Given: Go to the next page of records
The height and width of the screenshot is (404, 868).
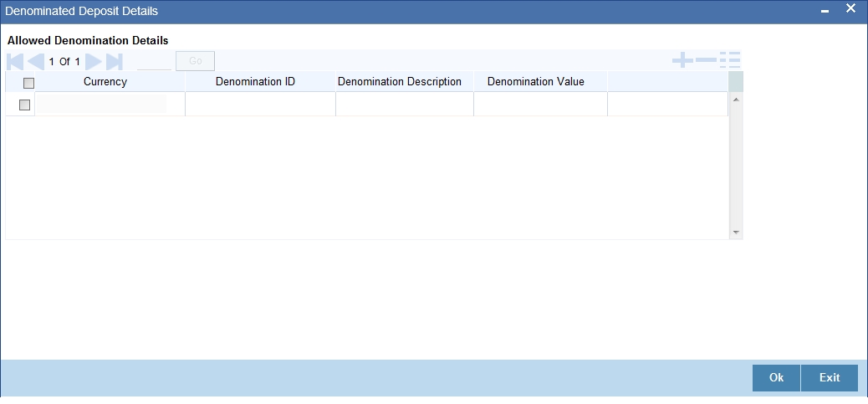Looking at the screenshot, I should pyautogui.click(x=94, y=61).
